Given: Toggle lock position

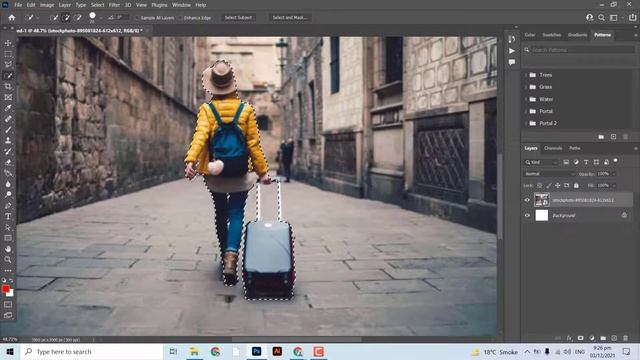Looking at the screenshot, I should [x=558, y=185].
